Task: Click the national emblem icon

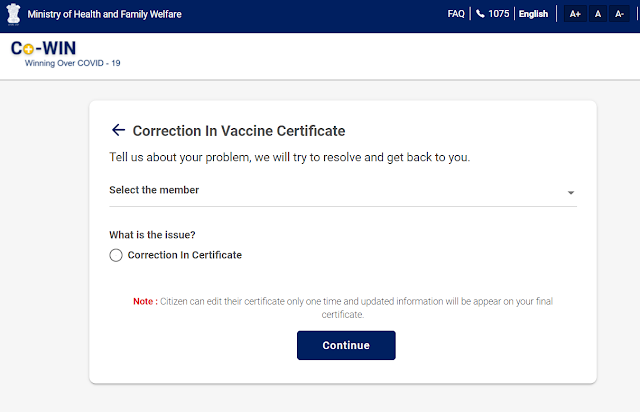Action: tap(14, 14)
